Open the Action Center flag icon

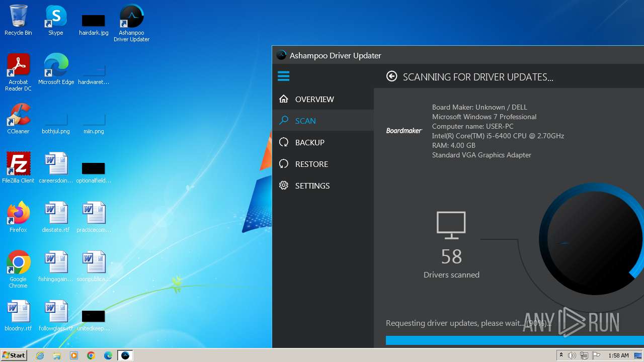[595, 355]
